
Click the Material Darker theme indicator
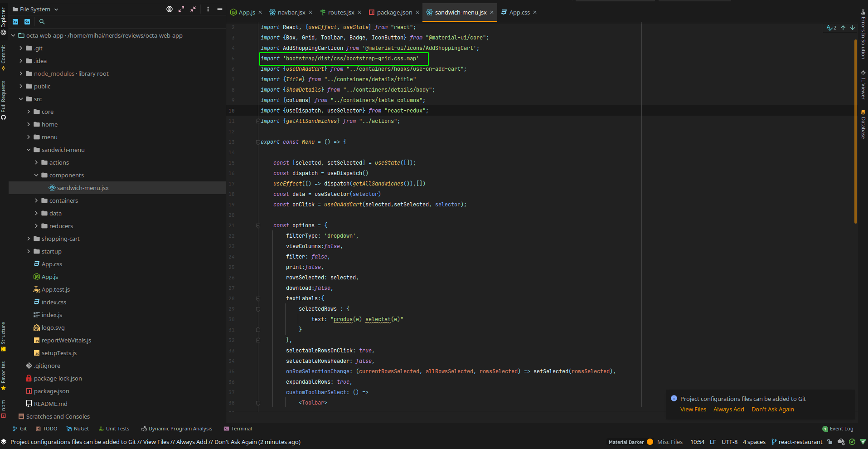pyautogui.click(x=630, y=442)
